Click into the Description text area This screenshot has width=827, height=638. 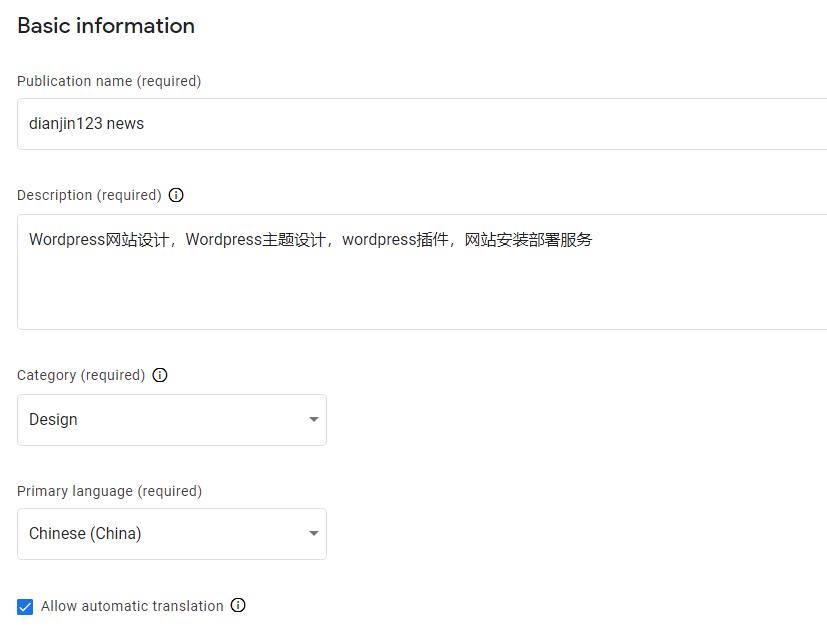click(422, 272)
